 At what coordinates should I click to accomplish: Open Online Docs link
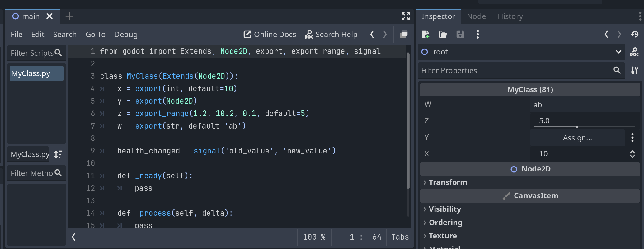(x=270, y=34)
